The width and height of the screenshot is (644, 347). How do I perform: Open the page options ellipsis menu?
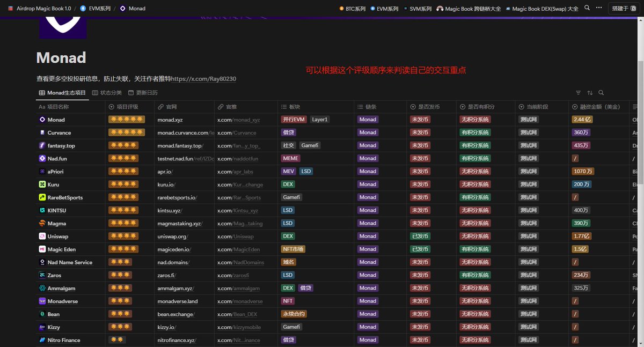point(599,8)
